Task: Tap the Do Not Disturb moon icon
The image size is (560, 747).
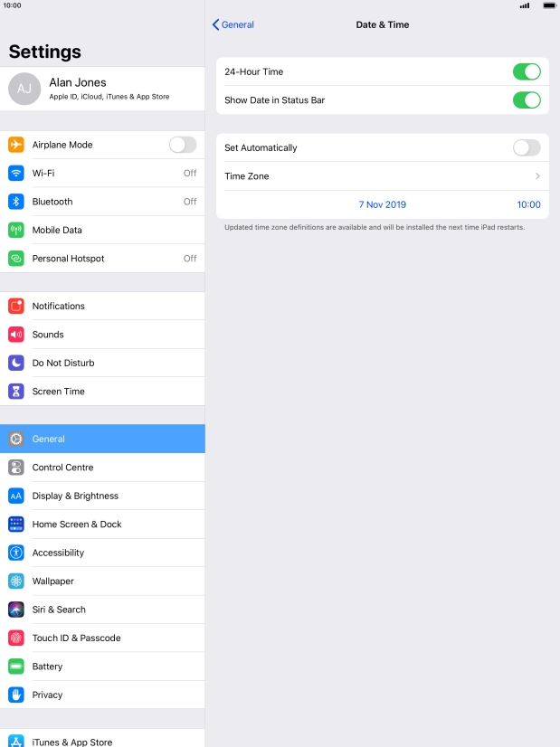Action: 16,363
